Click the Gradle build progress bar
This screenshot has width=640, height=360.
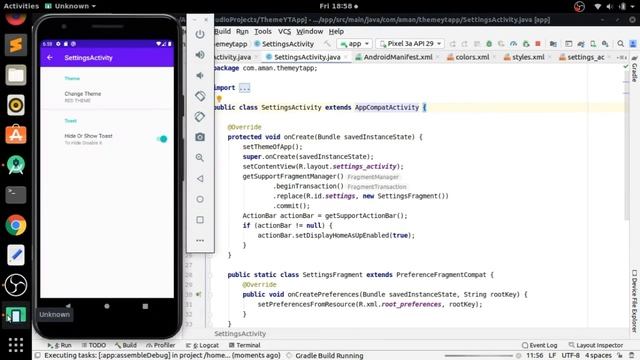pyautogui.click(x=478, y=356)
